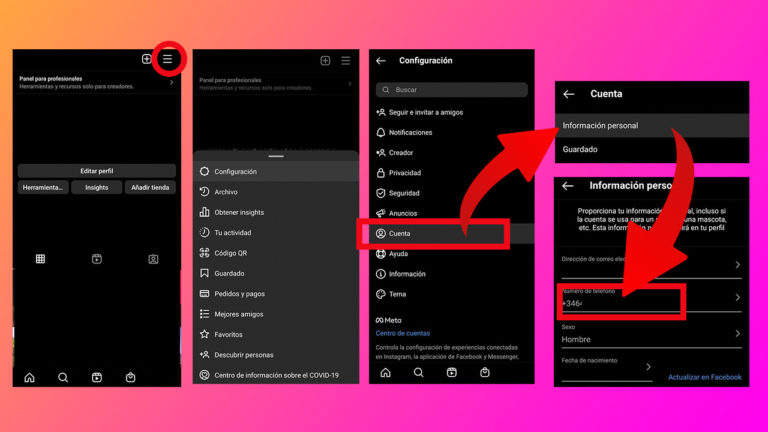Expand the Sexo field chevron
768x432 pixels.
(738, 334)
